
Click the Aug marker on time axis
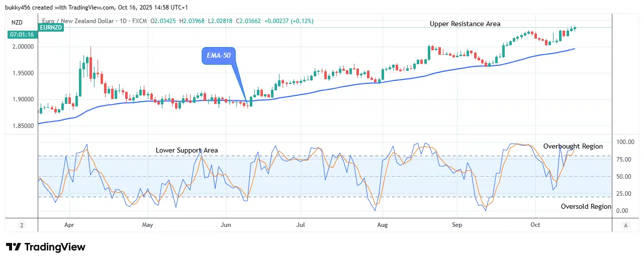(383, 225)
